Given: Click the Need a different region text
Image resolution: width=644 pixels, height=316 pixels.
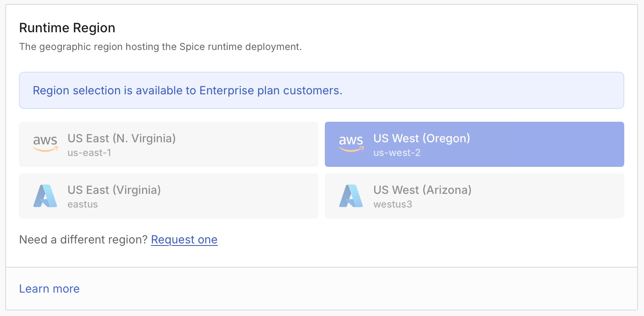Looking at the screenshot, I should (83, 240).
